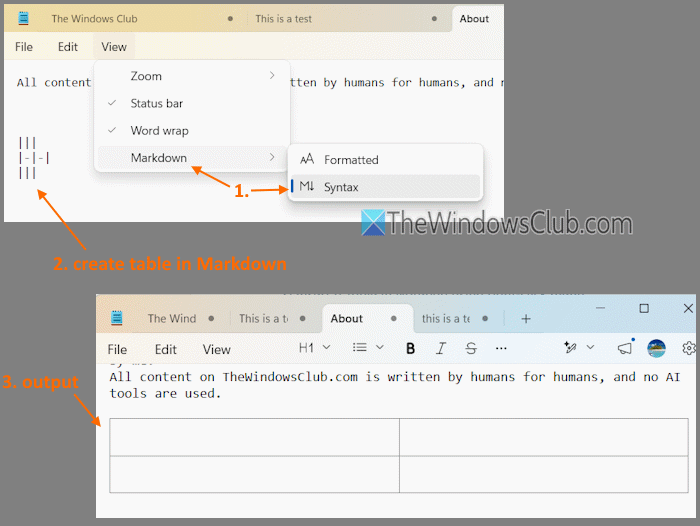Open Edit menu in bottom window

tap(166, 350)
